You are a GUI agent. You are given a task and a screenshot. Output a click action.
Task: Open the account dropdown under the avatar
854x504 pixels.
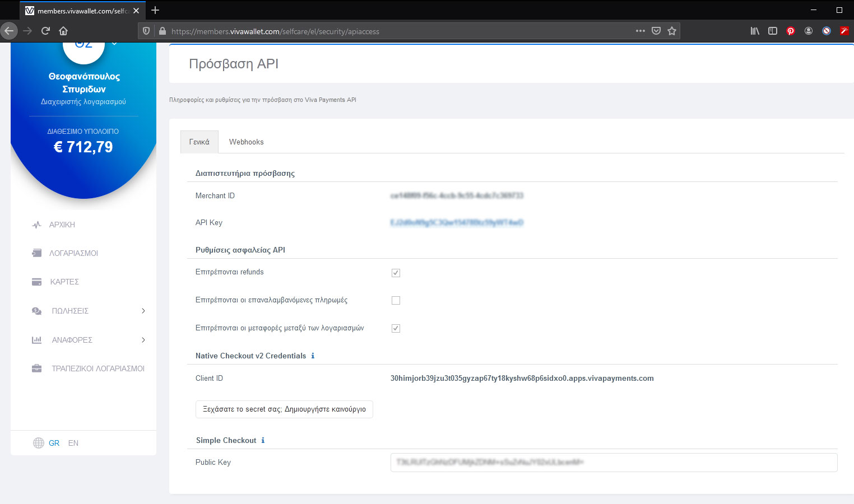[x=114, y=43]
